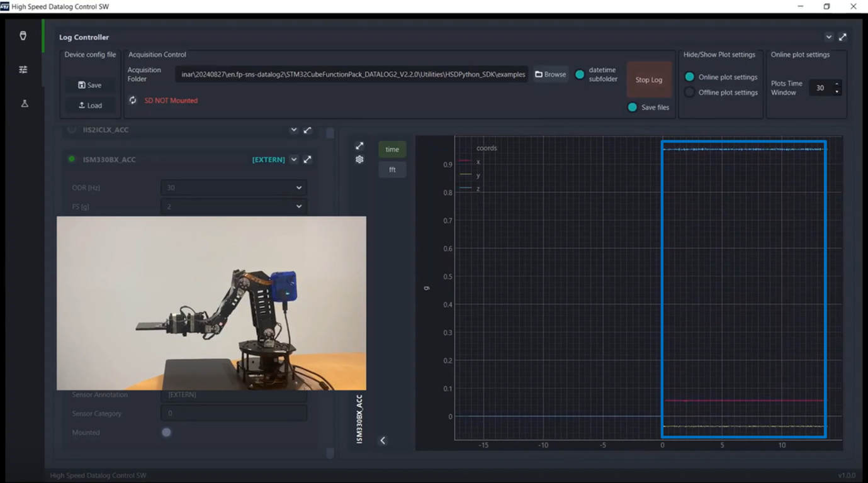Click the Acquisition Folder path field
The width and height of the screenshot is (868, 483).
coord(352,74)
